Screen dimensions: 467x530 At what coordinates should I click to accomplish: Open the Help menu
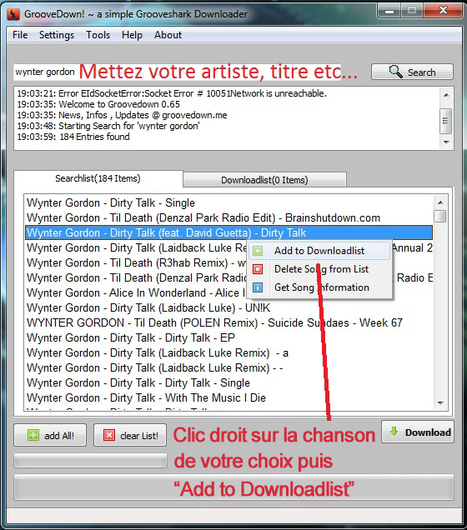pos(132,35)
